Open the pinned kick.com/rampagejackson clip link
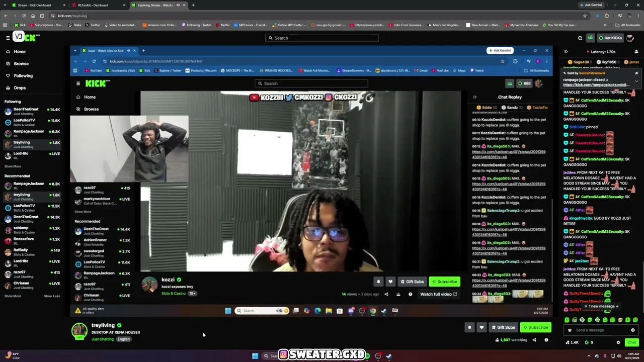Screen dimensions: 644x362 pyautogui.click(x=596, y=84)
